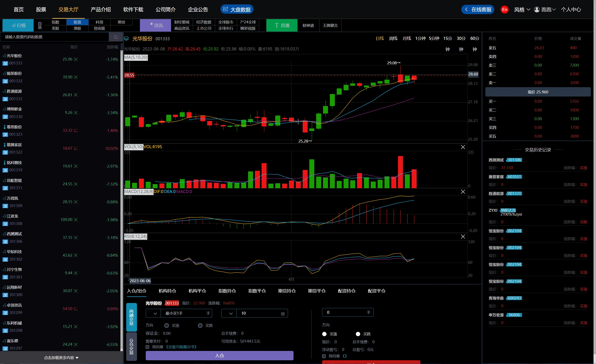This screenshot has width=596, height=364.
Task: Open the leverage multiplier dropdown arrow
Action: (x=231, y=313)
